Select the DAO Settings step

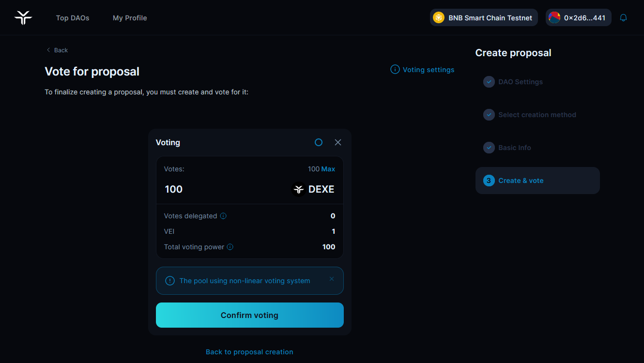pyautogui.click(x=521, y=82)
